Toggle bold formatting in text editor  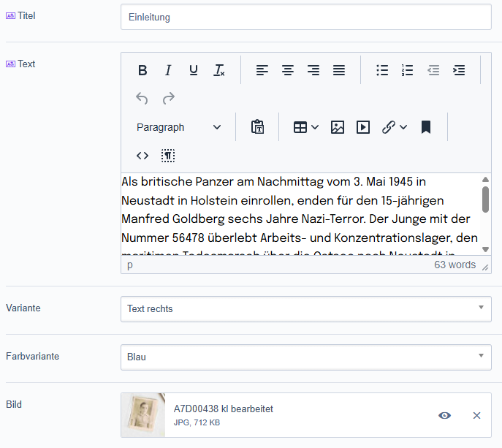pyautogui.click(x=142, y=70)
